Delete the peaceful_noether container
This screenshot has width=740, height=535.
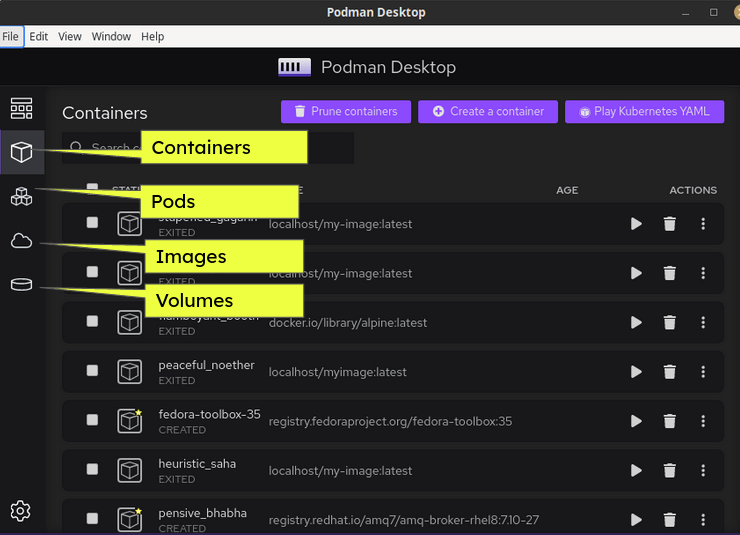pos(670,372)
